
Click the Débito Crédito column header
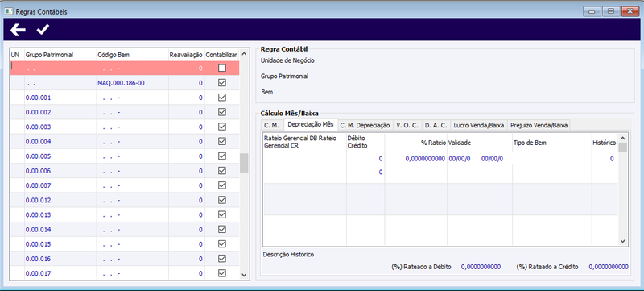[x=357, y=142]
